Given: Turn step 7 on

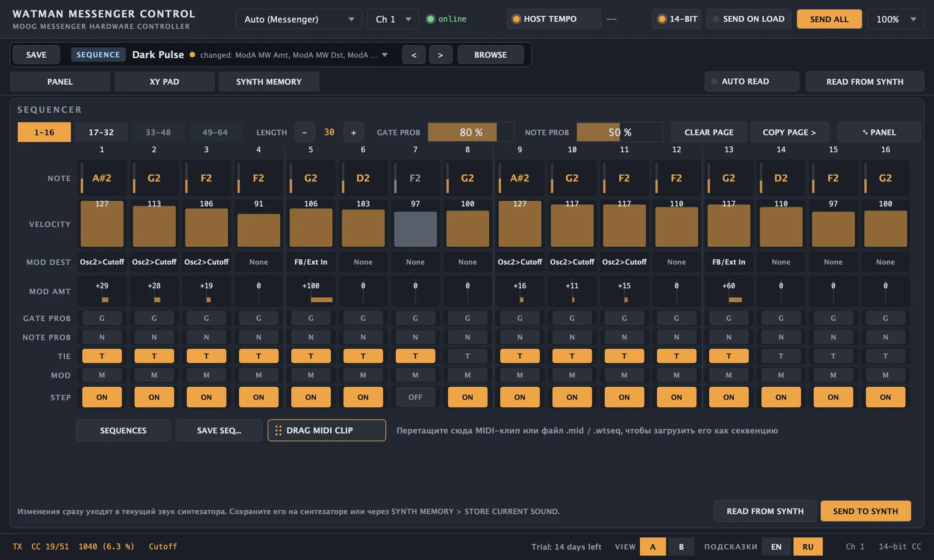Looking at the screenshot, I should (x=415, y=397).
